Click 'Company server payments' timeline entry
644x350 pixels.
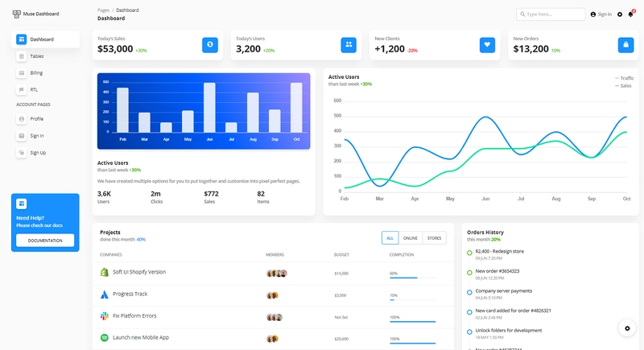tap(504, 291)
